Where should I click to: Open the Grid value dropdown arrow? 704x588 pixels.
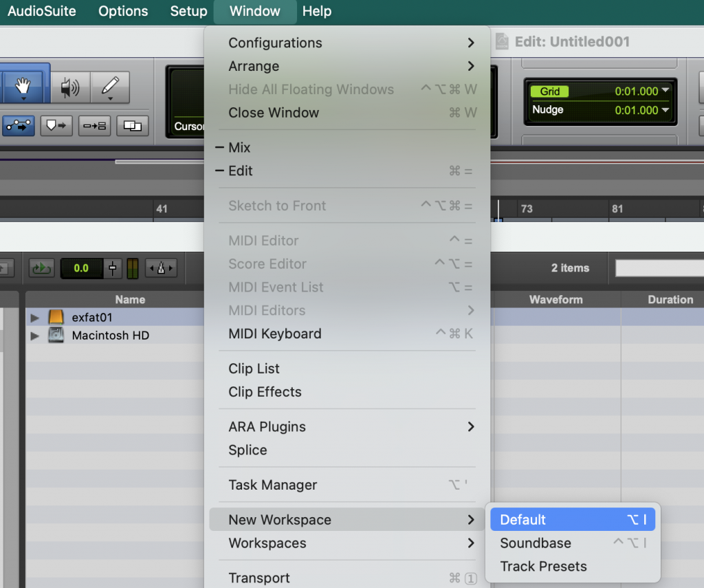pyautogui.click(x=665, y=91)
